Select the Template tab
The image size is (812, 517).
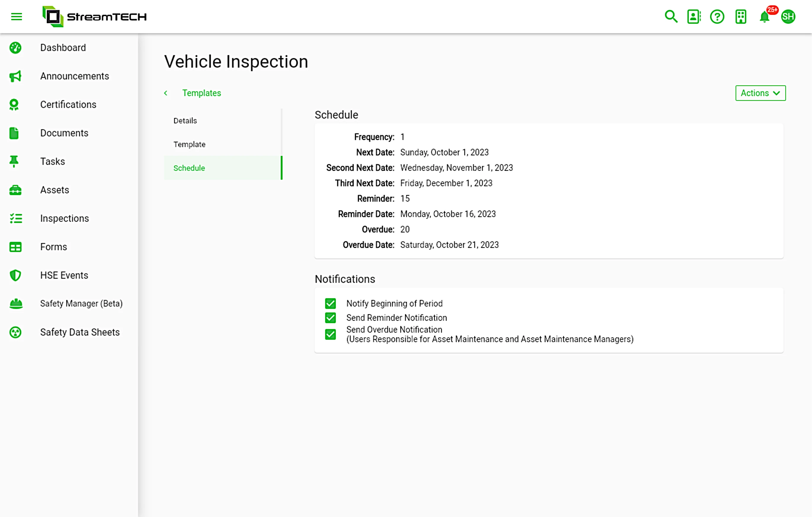[190, 144]
